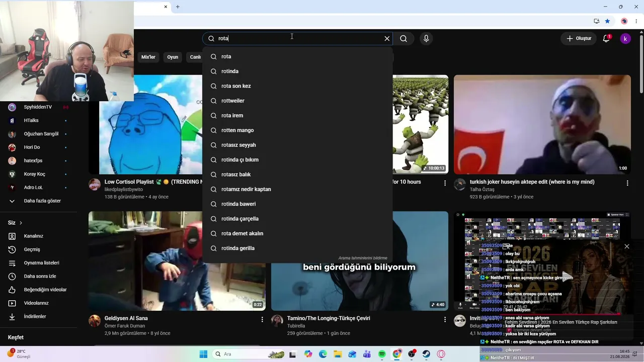Open Microsoft Edge from the taskbar

(323, 354)
